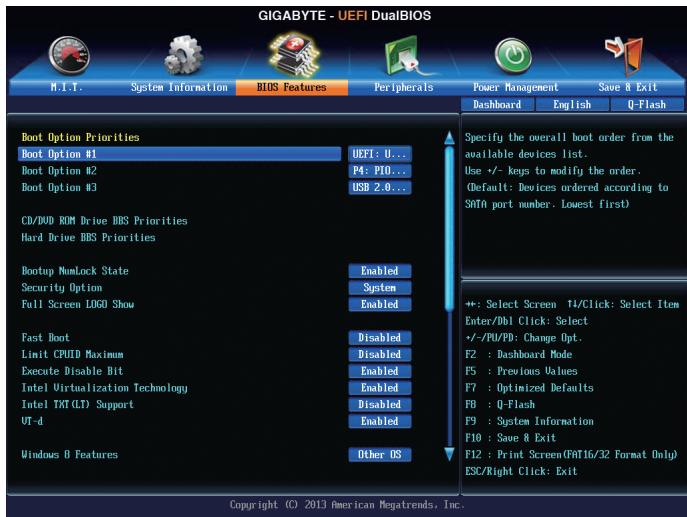Click the Power Management green power icon
Viewport: 687px width, 517px height.
click(513, 56)
